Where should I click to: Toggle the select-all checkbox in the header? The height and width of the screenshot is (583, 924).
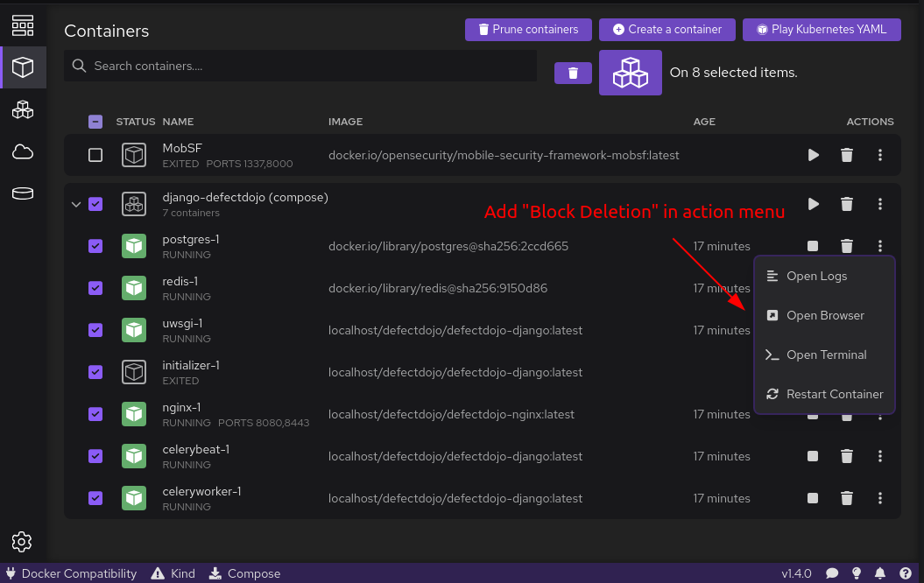click(x=95, y=122)
